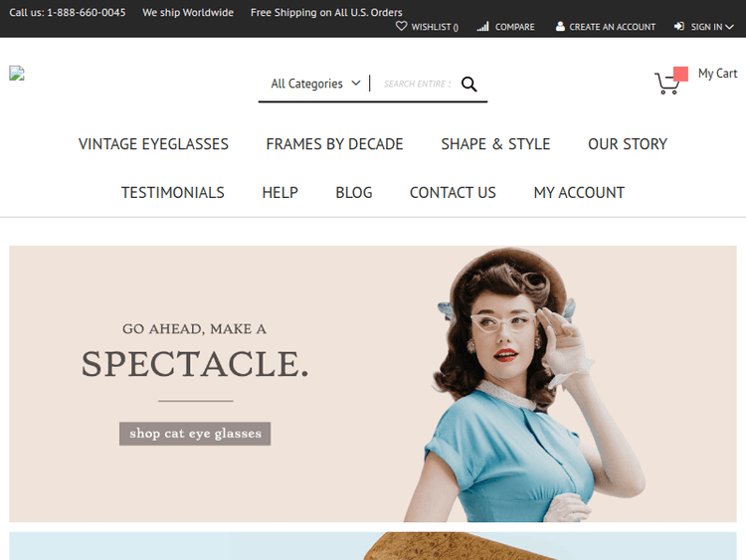Click the My Cart link

[717, 74]
